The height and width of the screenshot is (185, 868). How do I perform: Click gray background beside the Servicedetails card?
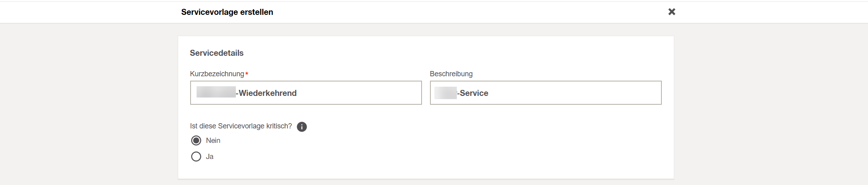[x=88, y=104]
